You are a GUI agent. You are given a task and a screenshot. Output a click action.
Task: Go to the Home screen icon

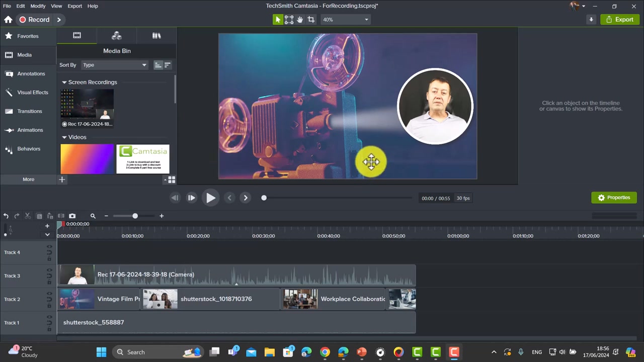(8, 20)
